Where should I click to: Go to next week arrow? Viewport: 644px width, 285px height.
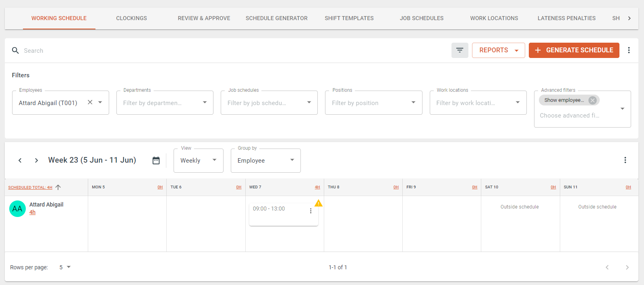pyautogui.click(x=36, y=161)
